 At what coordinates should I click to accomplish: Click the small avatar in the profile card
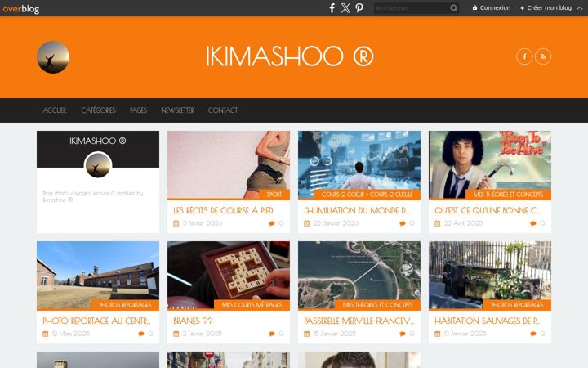coord(98,165)
